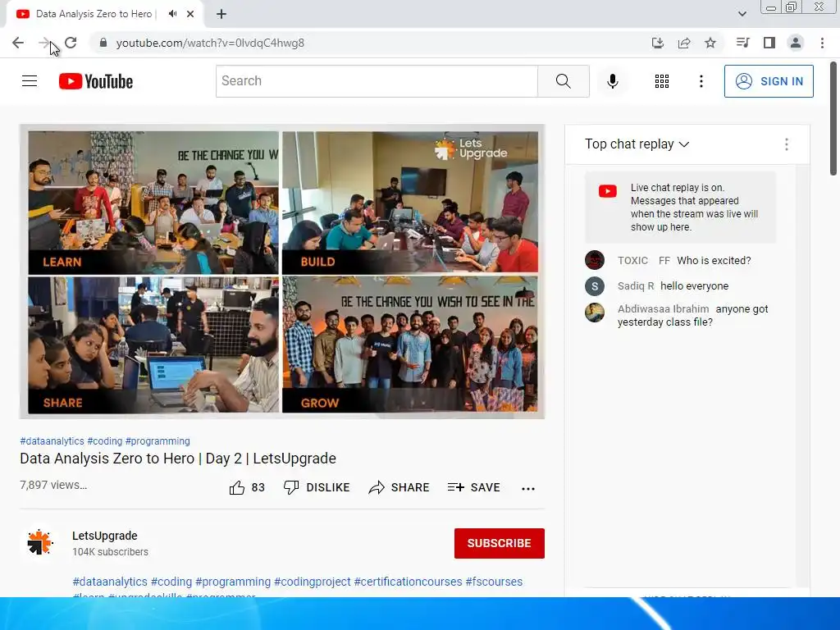Viewport: 840px width, 630px height.
Task: Click the Live chat replay is on notice
Action: (x=680, y=208)
